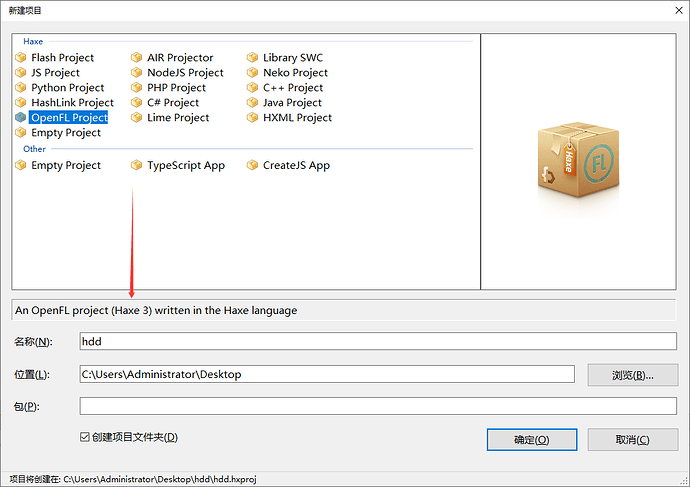Click the empty 包 package field
Screen dimensions: 690x487
point(378,406)
